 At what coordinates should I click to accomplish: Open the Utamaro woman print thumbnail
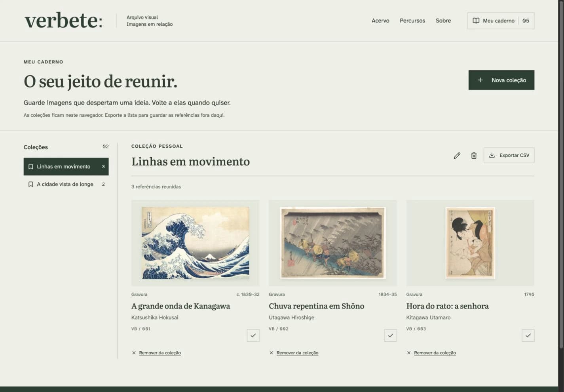click(470, 243)
